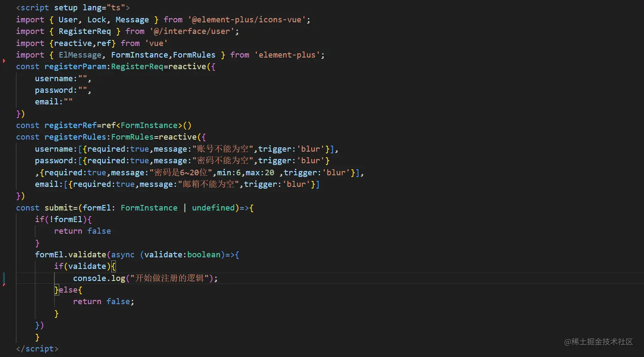Click return false; inside the else block
This screenshot has height=357, width=644.
(103, 302)
